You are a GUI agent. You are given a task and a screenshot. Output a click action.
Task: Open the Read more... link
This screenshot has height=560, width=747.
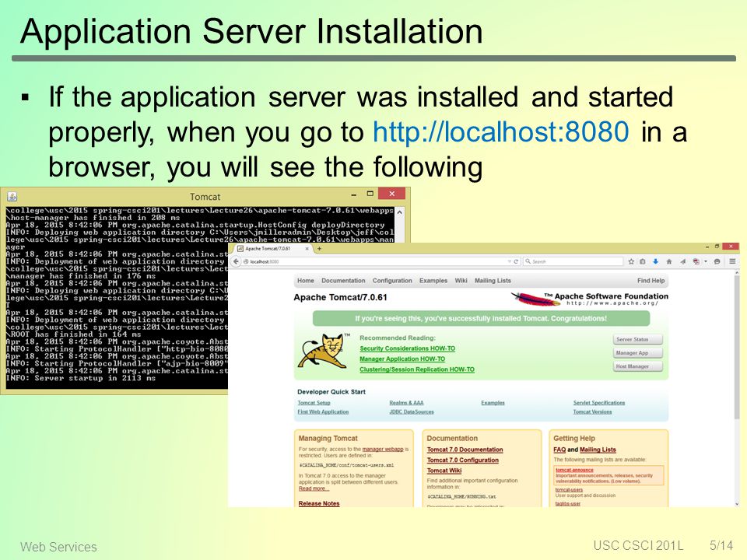click(313, 488)
